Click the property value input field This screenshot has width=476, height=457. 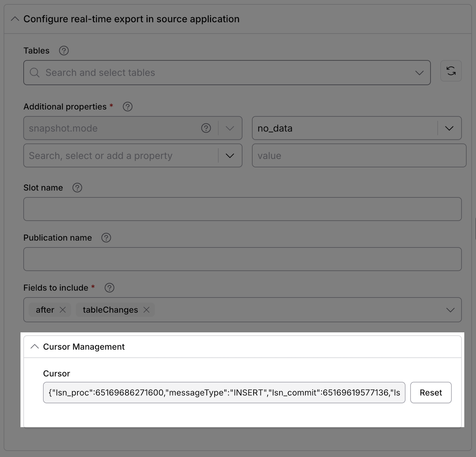tap(359, 155)
